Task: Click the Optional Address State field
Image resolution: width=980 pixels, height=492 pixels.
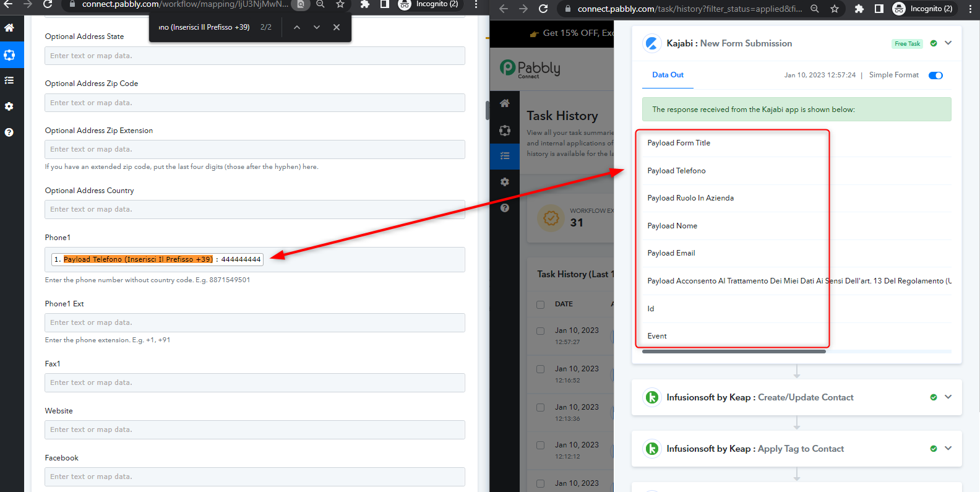Action: (255, 56)
